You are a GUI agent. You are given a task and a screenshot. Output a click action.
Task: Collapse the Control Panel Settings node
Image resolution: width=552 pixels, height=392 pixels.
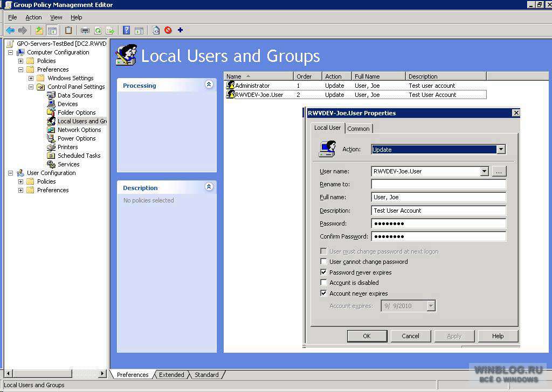click(x=31, y=87)
